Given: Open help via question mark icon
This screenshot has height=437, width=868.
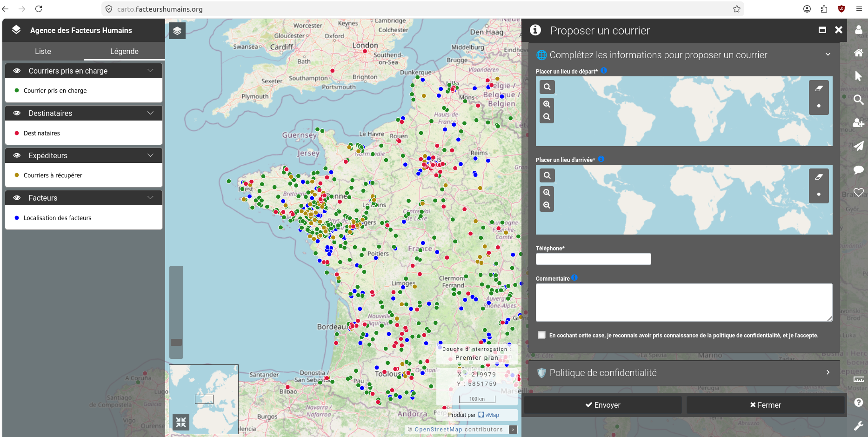Looking at the screenshot, I should [859, 403].
